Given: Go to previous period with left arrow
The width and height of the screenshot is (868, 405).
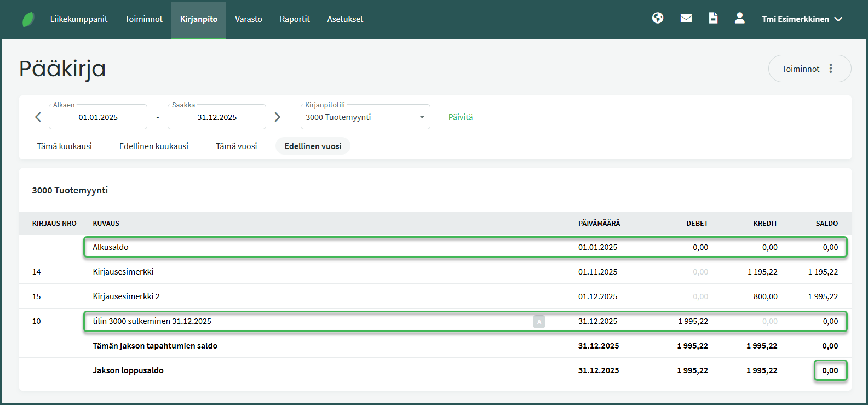Looking at the screenshot, I should 38,117.
